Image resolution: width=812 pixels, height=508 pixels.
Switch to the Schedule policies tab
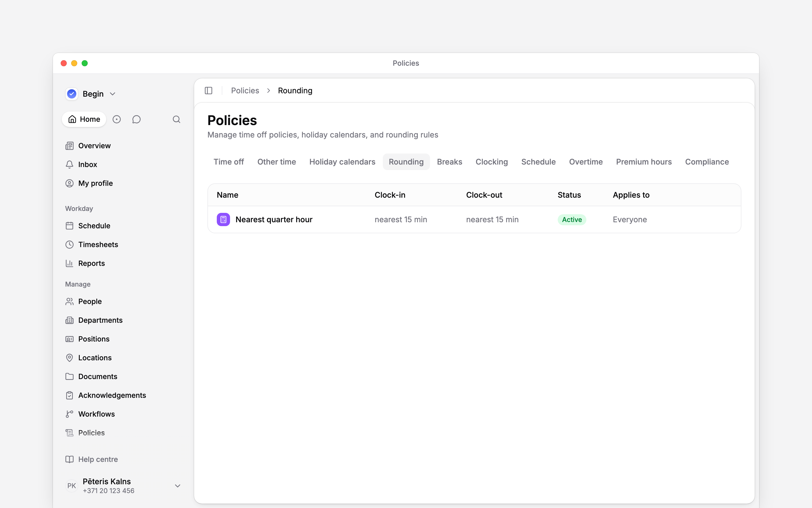538,162
